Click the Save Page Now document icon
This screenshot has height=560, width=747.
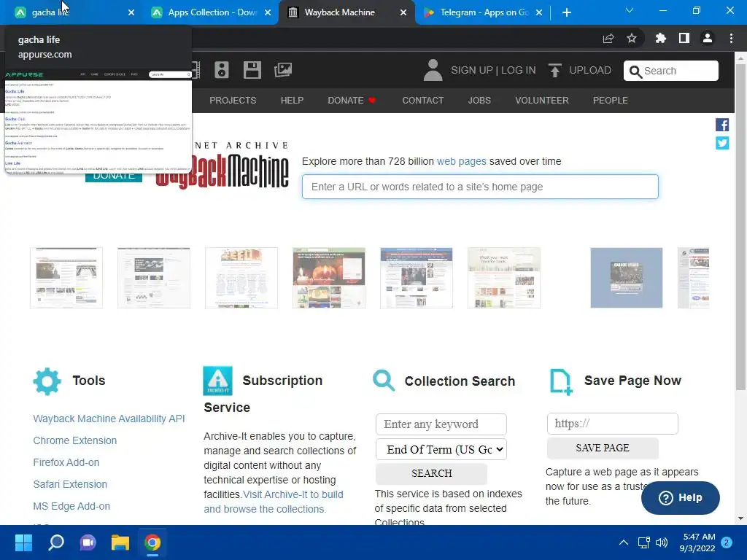pos(561,382)
